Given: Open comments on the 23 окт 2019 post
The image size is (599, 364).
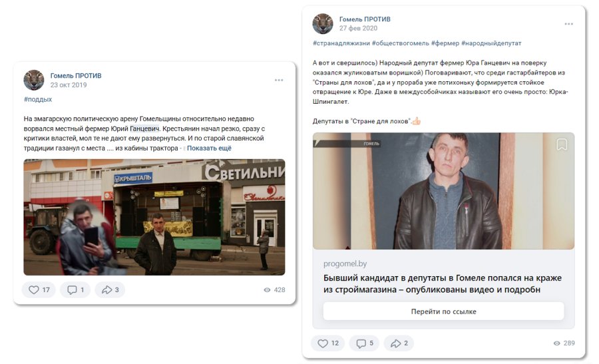Looking at the screenshot, I should 75,289.
